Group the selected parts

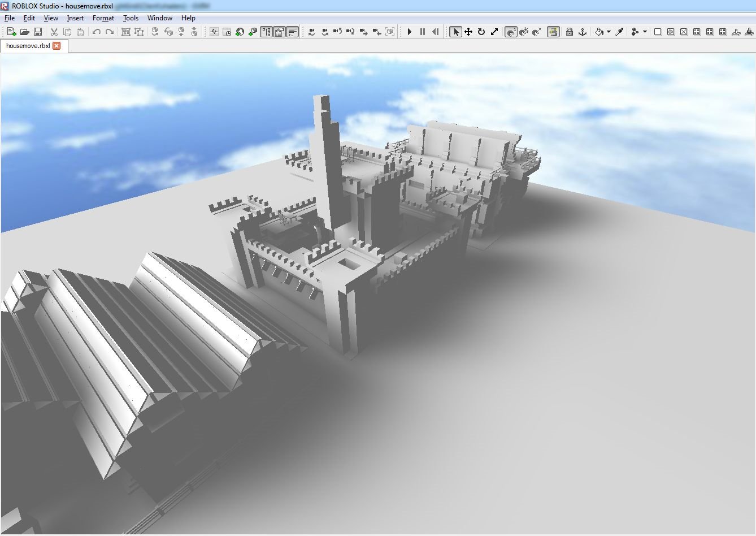126,32
